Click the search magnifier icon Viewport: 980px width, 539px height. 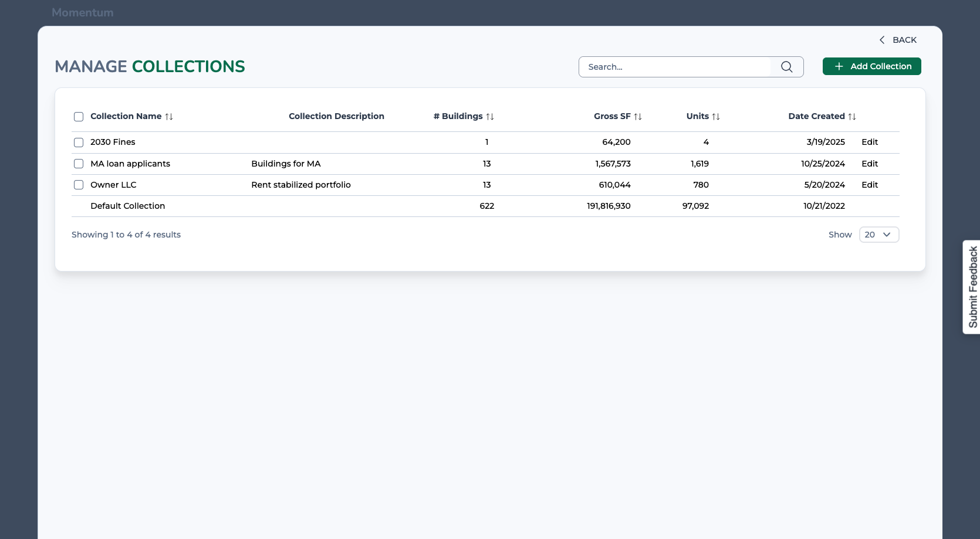(786, 67)
